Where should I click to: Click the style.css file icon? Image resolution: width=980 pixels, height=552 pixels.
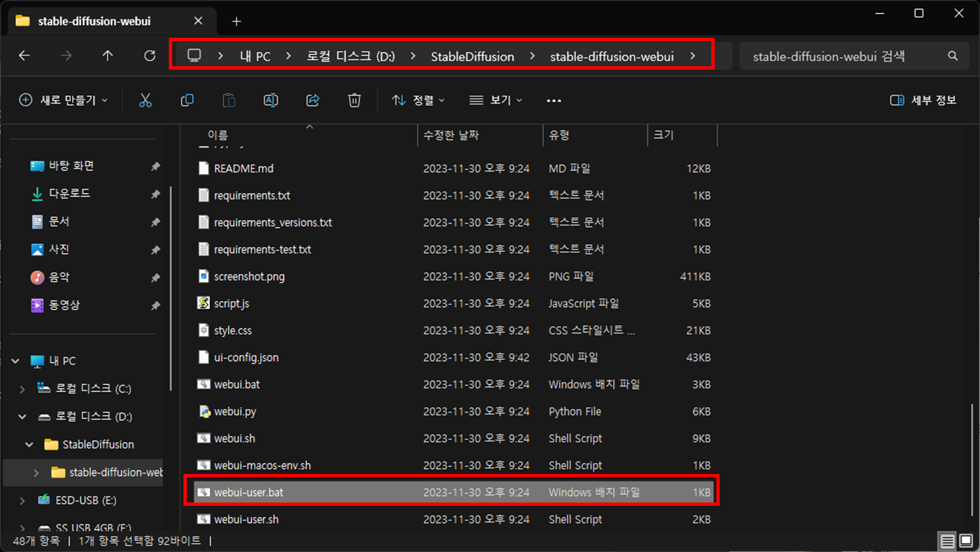pyautogui.click(x=203, y=330)
